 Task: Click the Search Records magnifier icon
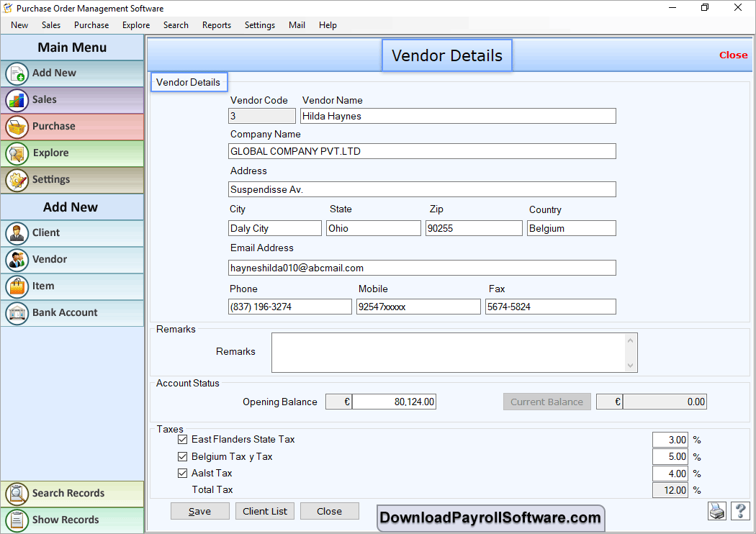pyautogui.click(x=17, y=494)
